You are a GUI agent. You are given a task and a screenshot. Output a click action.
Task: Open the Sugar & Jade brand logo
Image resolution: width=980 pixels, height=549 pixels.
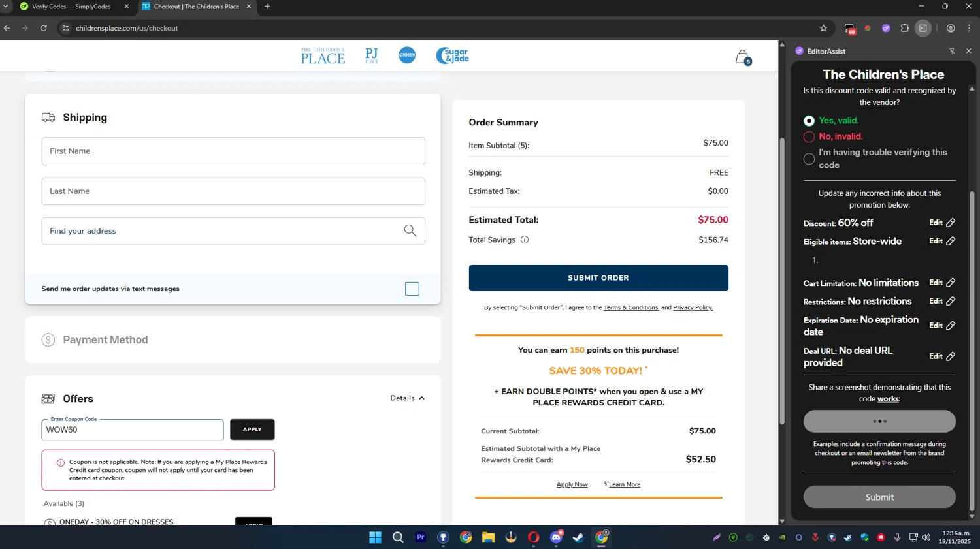click(452, 55)
